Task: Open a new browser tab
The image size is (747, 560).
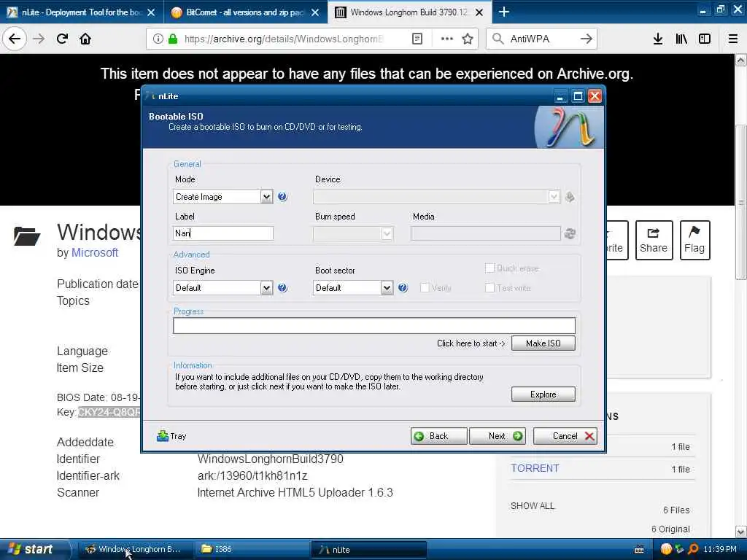Action: (503, 12)
